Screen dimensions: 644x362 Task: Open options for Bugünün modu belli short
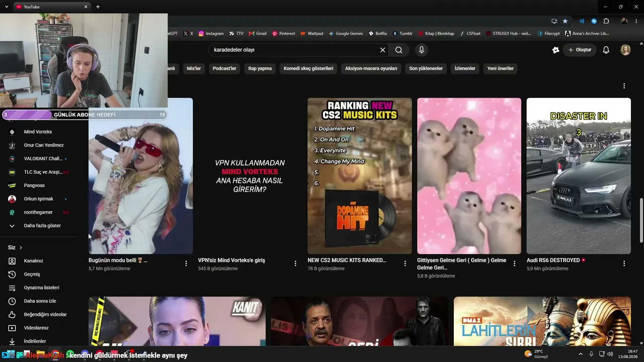point(186,263)
